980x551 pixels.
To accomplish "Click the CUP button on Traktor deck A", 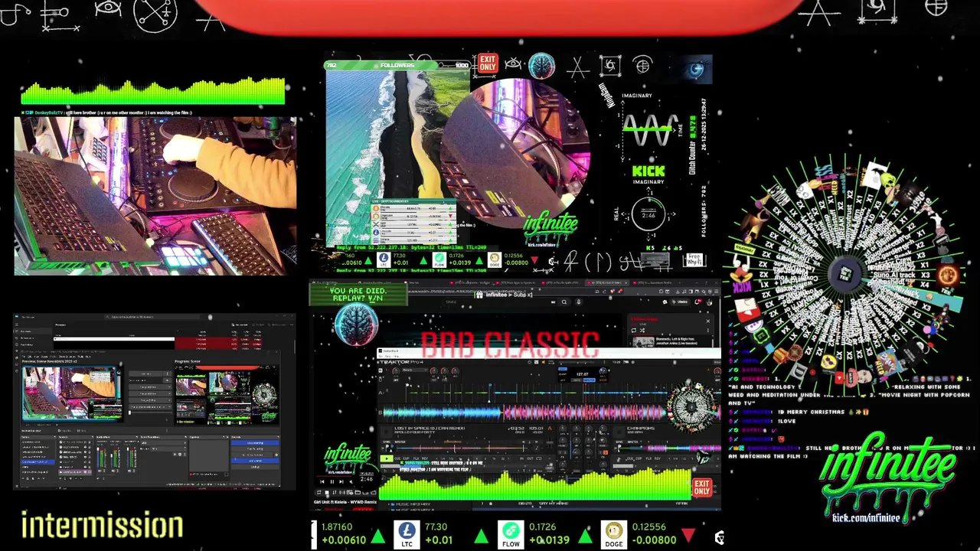I will click(406, 458).
